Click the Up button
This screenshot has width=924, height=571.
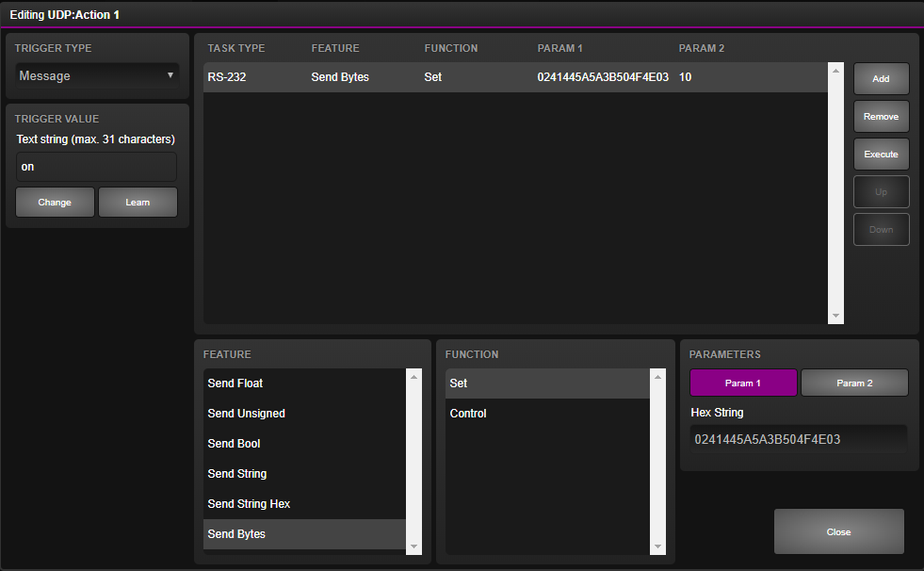[881, 192]
